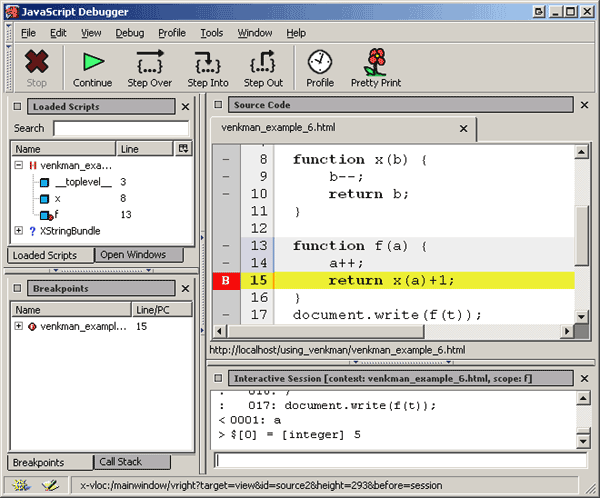Expand the venkman_exampl... breakpoint node

tap(18, 326)
